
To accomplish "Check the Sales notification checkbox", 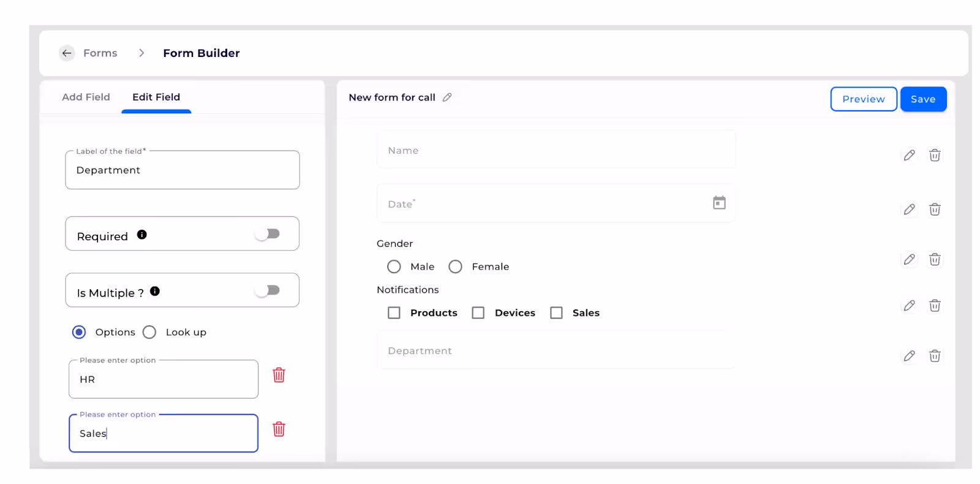I will [556, 313].
